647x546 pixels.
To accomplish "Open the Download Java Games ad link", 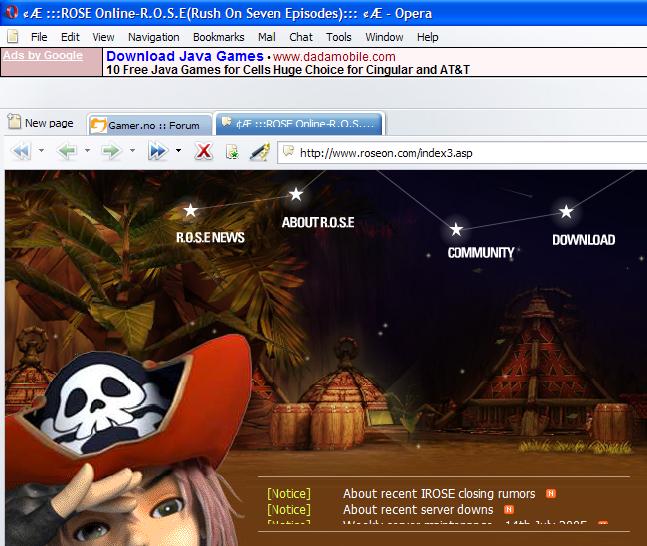I will tap(185, 56).
